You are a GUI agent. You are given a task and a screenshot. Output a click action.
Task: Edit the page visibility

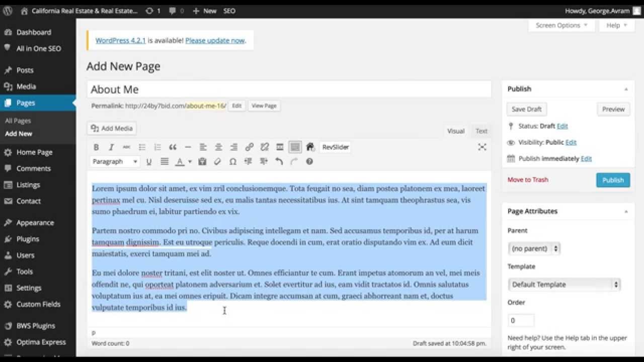tap(571, 142)
